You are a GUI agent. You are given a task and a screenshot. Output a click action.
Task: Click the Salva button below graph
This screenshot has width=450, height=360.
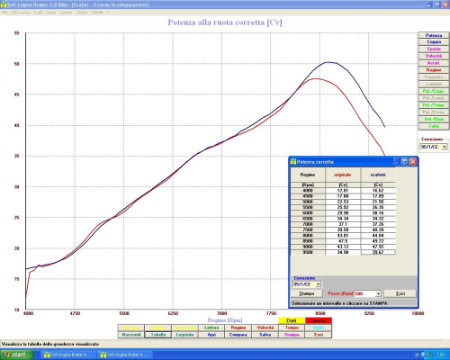(x=265, y=335)
